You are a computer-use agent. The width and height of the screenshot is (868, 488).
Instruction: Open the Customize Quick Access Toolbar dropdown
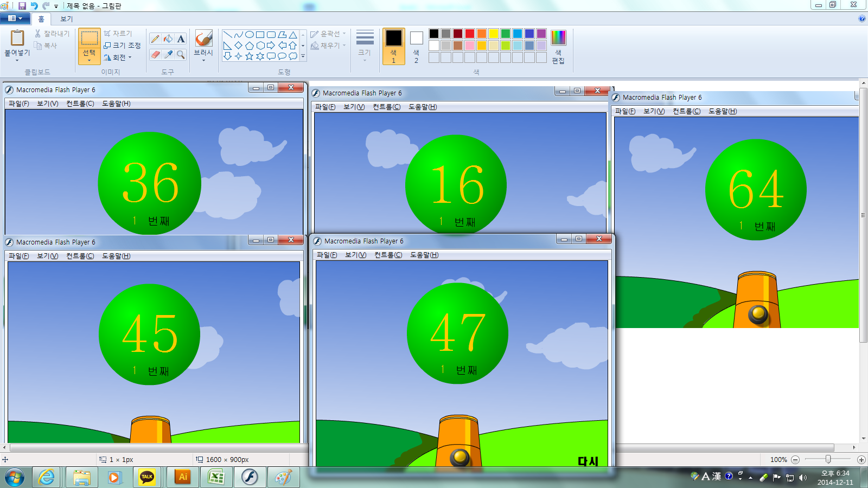coord(56,6)
